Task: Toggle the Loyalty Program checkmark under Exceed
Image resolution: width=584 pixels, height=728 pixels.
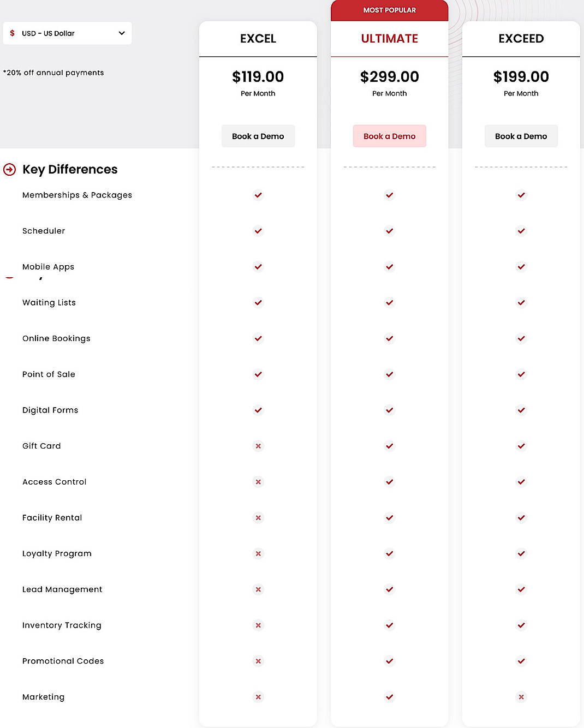Action: 521,553
